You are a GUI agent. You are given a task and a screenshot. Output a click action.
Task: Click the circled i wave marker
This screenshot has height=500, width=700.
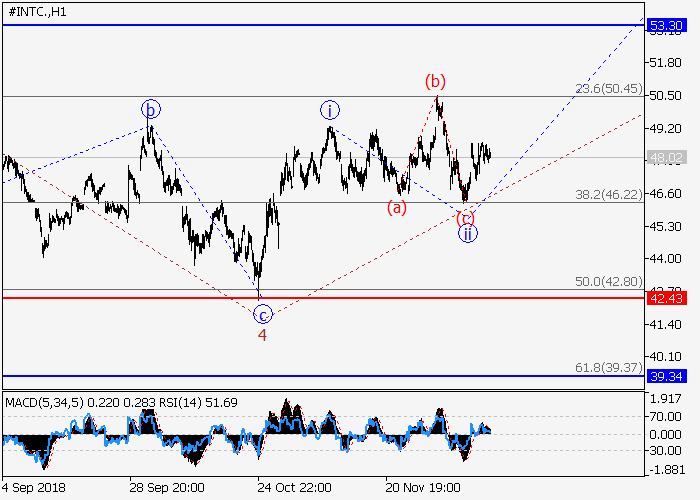(329, 109)
